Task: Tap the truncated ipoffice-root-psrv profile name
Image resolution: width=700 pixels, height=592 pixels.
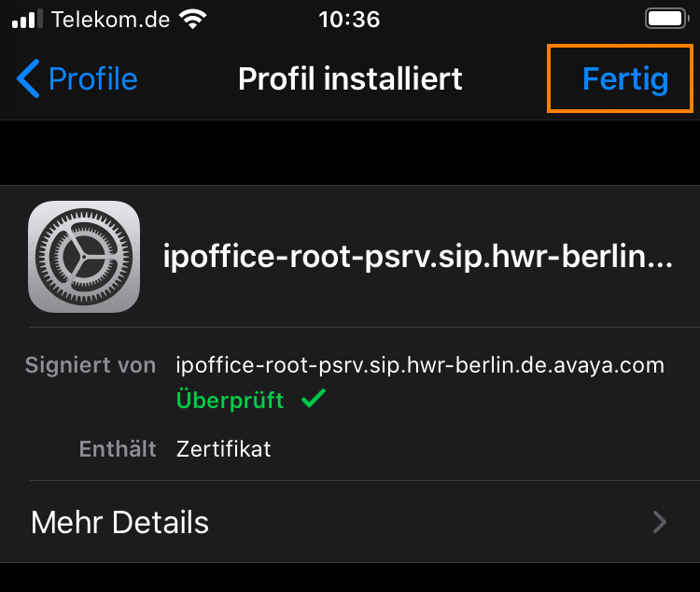Action: [418, 257]
